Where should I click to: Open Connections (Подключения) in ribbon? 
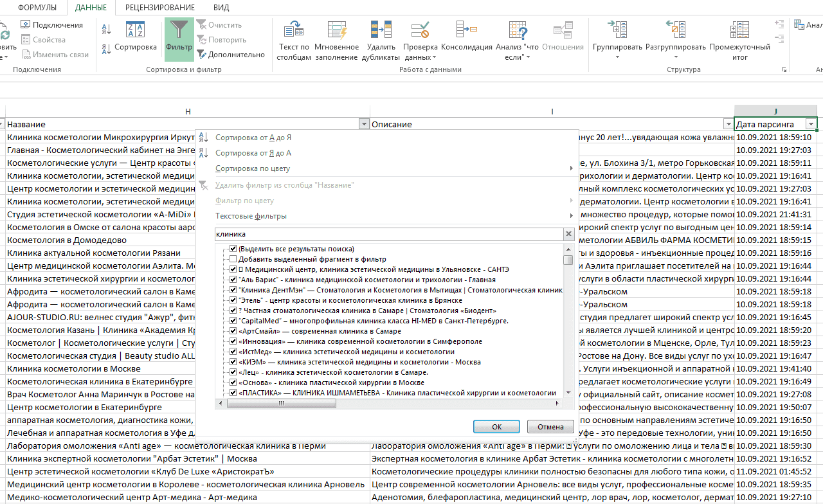click(51, 25)
